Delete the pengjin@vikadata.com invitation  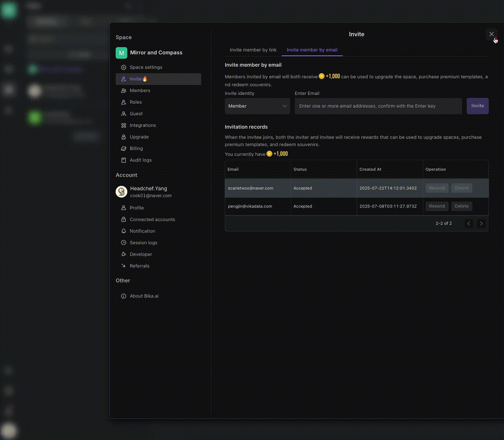pos(461,206)
